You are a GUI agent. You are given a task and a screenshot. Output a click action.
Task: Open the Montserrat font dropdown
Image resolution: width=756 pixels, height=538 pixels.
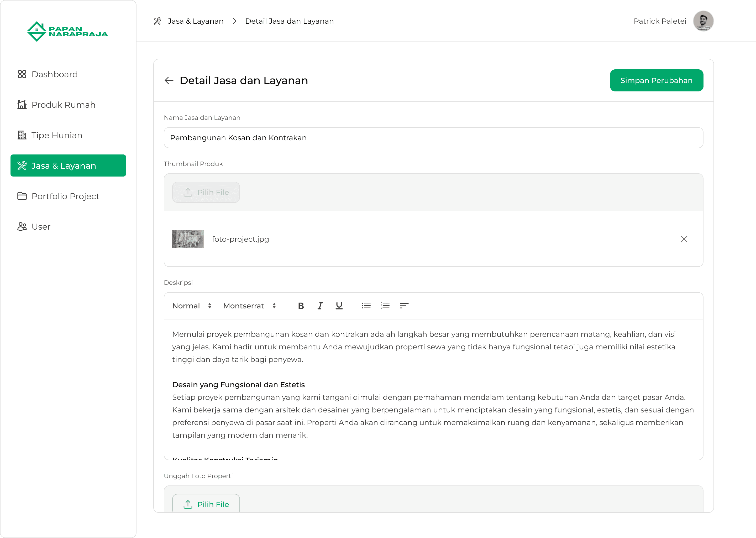(x=249, y=306)
